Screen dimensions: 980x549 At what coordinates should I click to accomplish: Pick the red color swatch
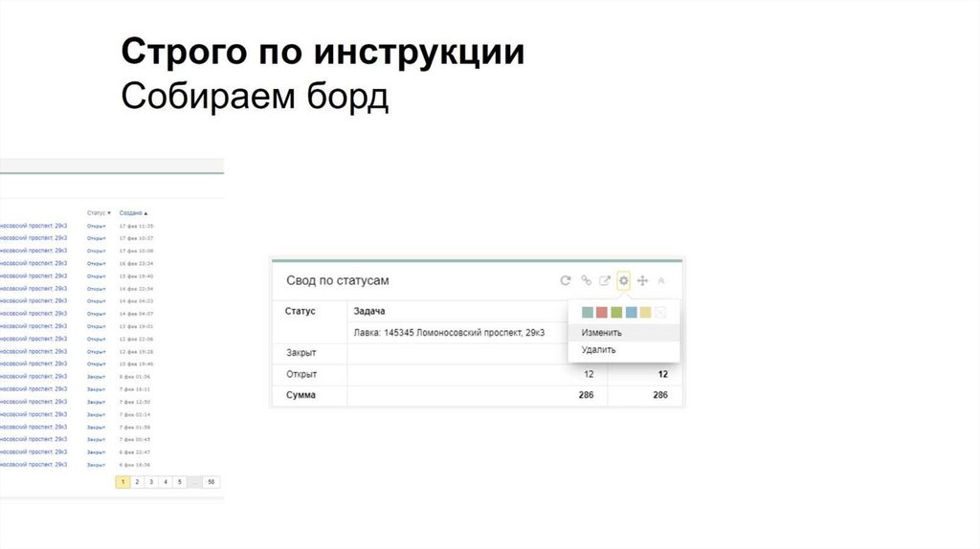point(602,312)
